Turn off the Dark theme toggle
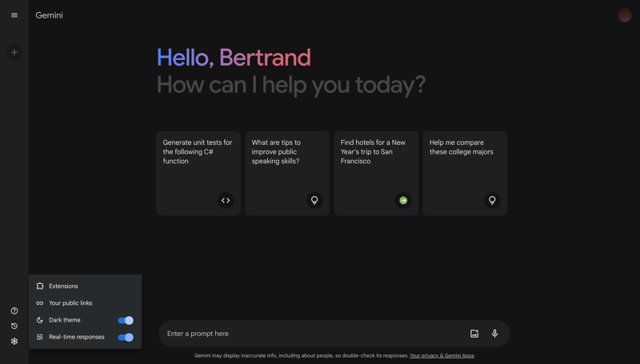640x364 pixels. point(126,320)
